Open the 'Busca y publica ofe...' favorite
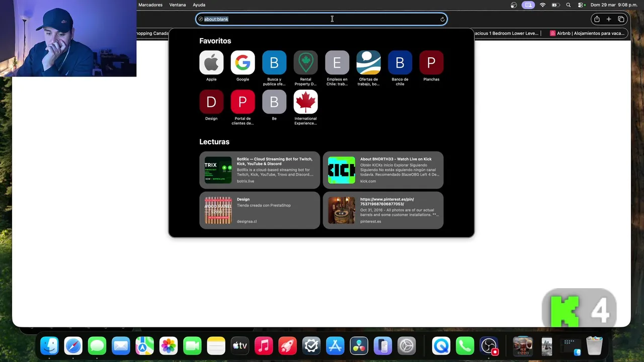Screen dimensions: 644x362 [274, 63]
